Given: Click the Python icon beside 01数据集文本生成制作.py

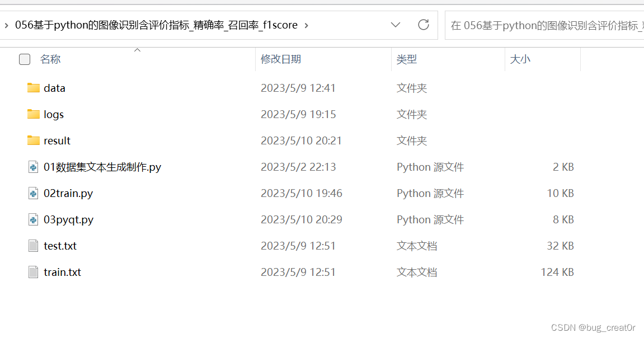Looking at the screenshot, I should coord(33,167).
